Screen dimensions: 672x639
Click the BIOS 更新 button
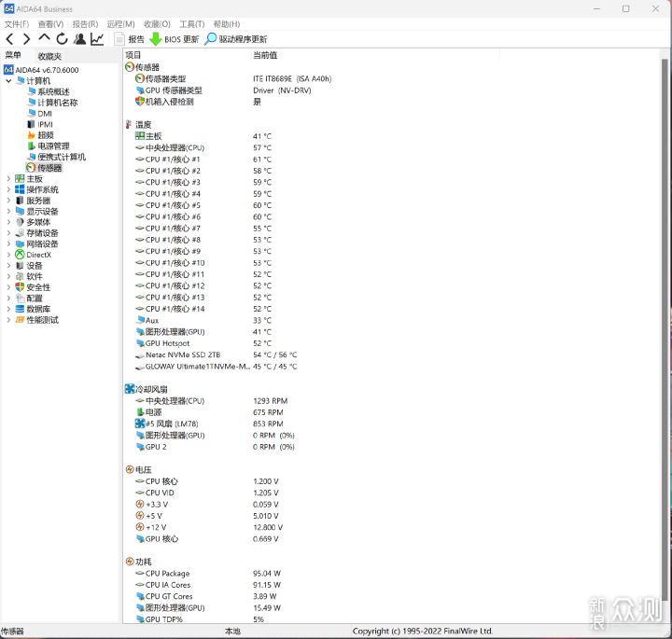(174, 39)
